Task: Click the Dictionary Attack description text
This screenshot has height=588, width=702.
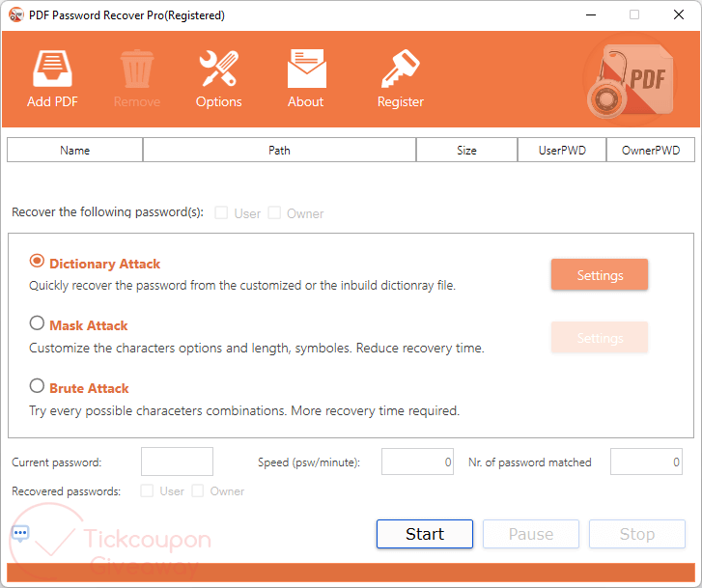Action: click(242, 285)
